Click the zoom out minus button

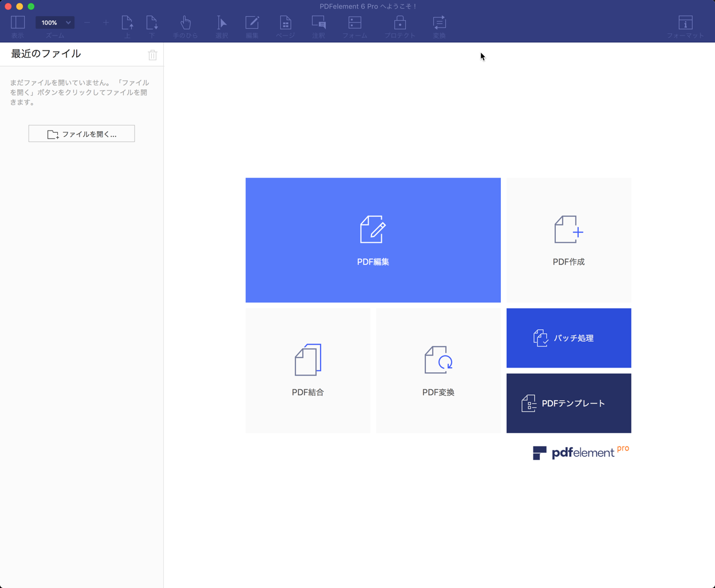[x=87, y=23]
